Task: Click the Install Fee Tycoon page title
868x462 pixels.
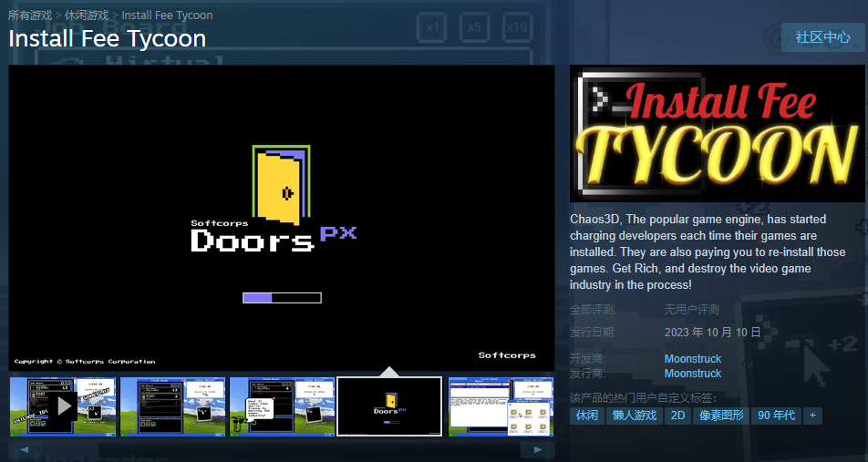Action: [x=108, y=39]
